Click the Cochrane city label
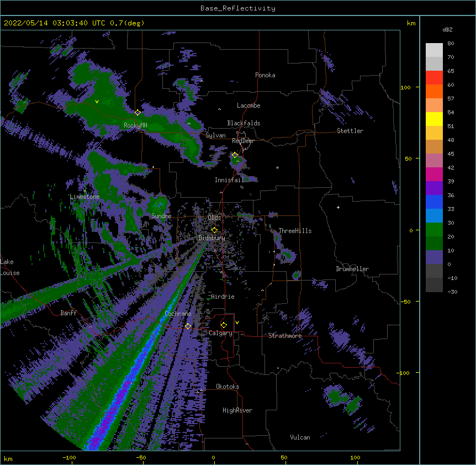 point(178,314)
